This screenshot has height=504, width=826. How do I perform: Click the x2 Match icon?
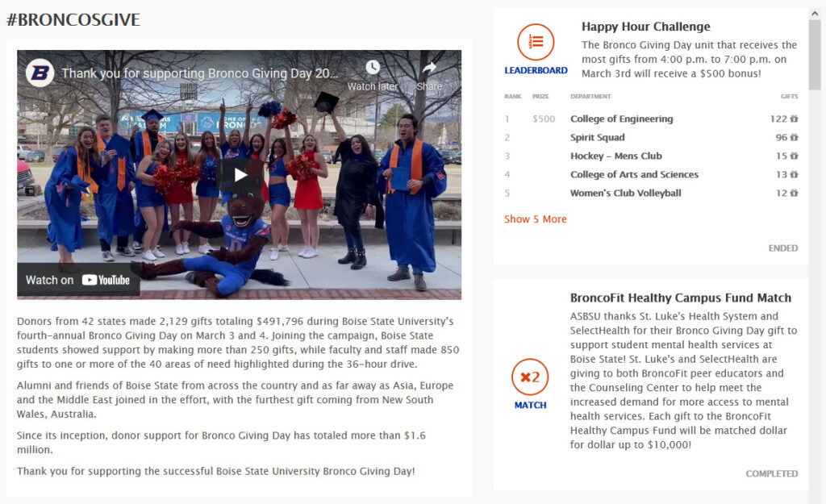tap(530, 377)
